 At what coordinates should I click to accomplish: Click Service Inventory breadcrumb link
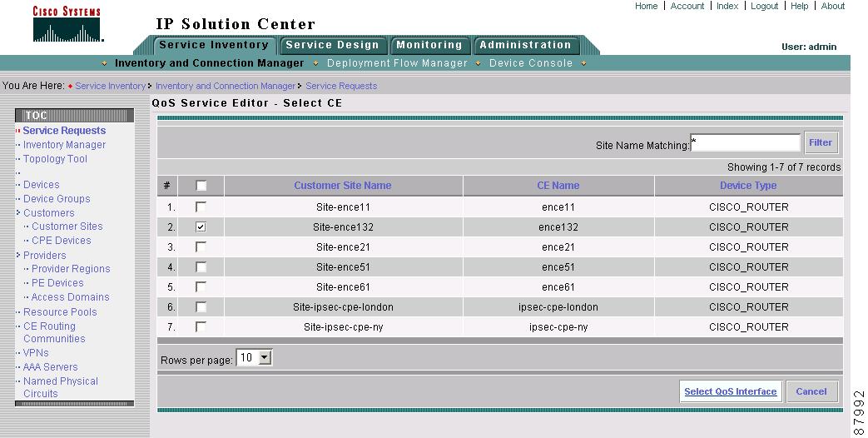tap(110, 86)
